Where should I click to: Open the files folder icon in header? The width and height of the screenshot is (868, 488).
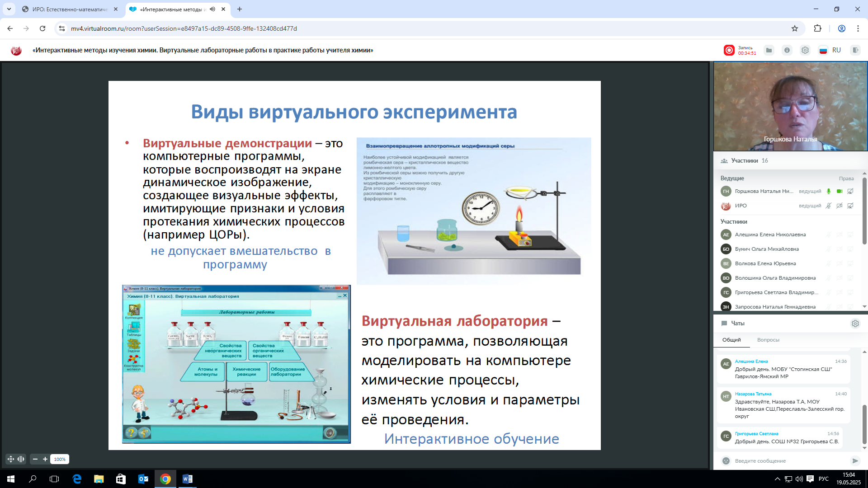pos(769,50)
